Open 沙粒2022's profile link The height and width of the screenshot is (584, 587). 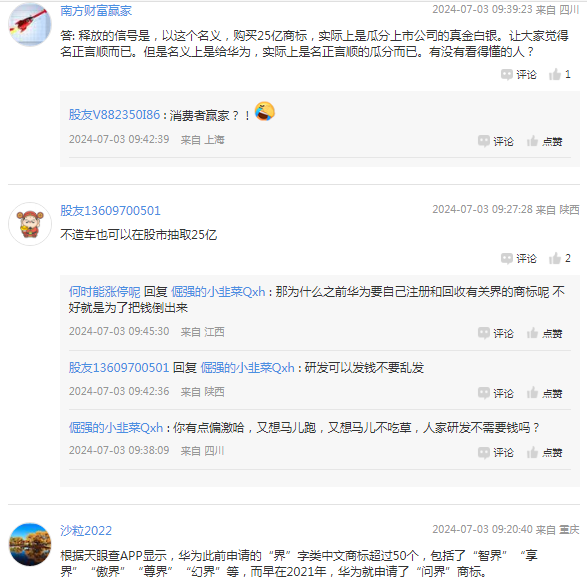pyautogui.click(x=86, y=530)
